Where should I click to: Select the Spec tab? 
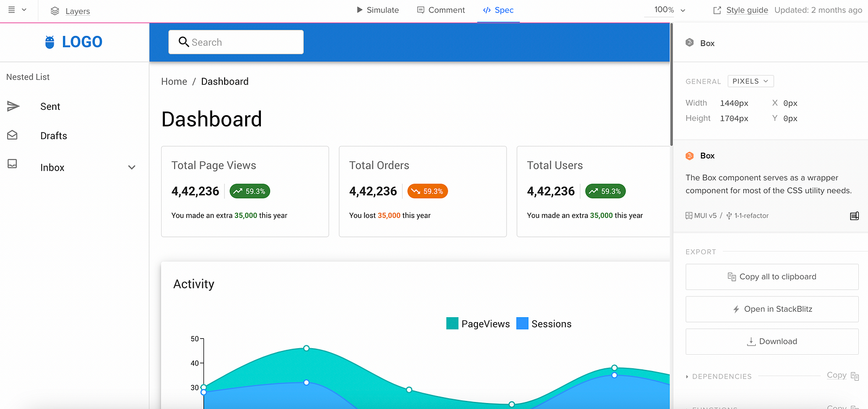[x=499, y=10]
